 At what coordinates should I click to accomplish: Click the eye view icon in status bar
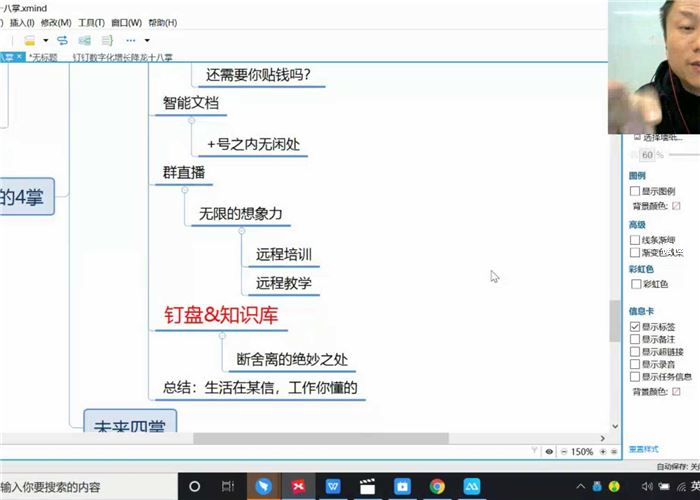(x=550, y=452)
